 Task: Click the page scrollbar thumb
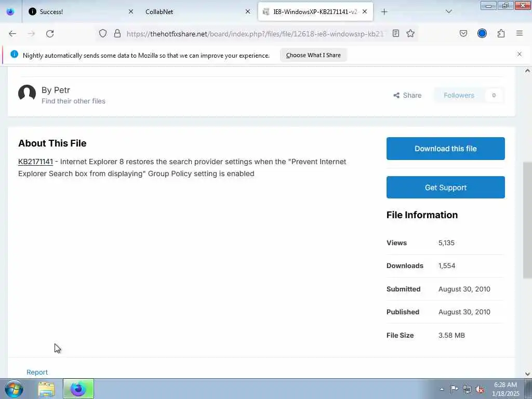[527, 220]
